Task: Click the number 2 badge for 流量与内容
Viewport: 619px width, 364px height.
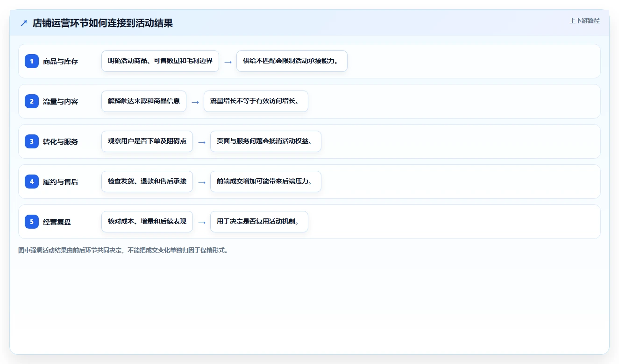Action: pos(32,101)
